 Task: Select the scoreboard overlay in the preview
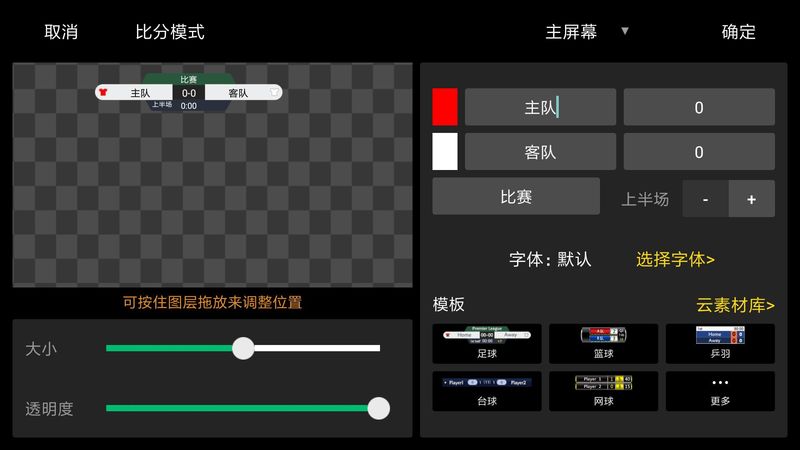point(188,93)
